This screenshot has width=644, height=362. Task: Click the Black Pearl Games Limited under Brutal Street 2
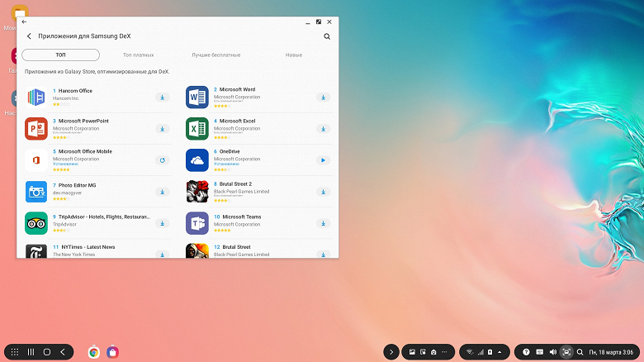241,191
